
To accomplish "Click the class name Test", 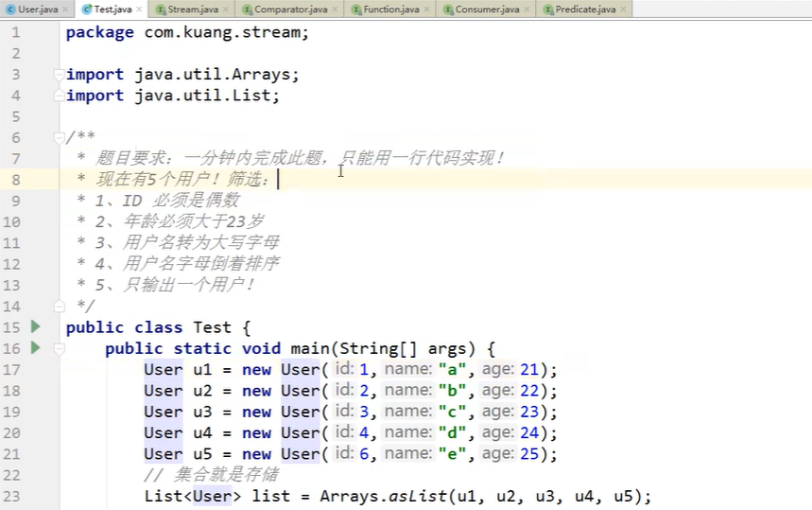I will (x=213, y=327).
